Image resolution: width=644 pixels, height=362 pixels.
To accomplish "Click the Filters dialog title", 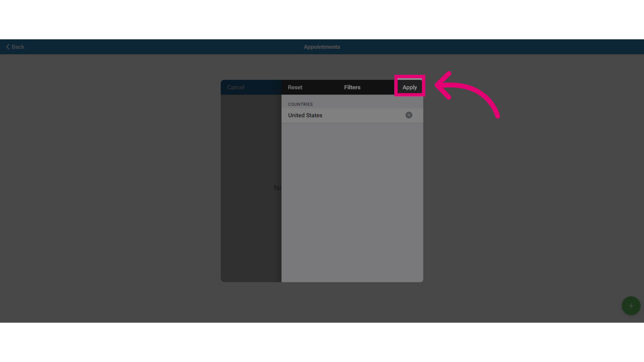I will 352,87.
